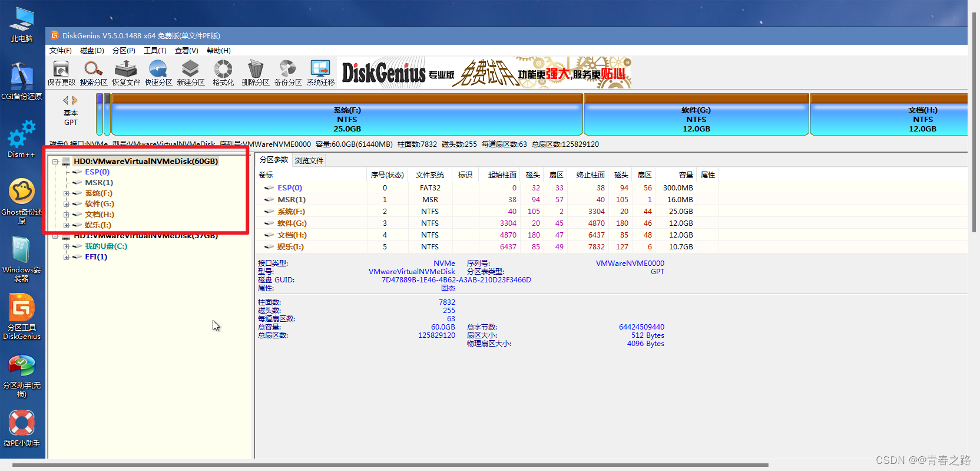The image size is (980, 471).
Task: Open the 查看(V) menu
Action: coord(186,51)
